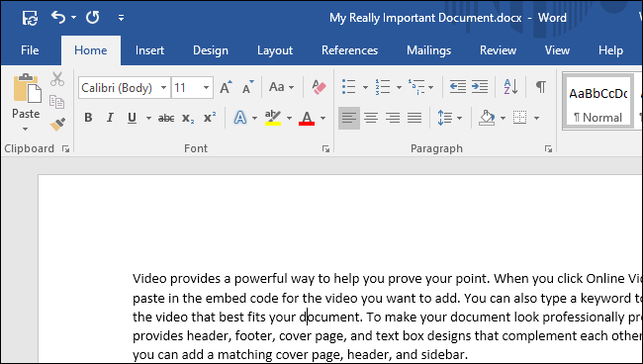Apply borders to paragraph
The height and width of the screenshot is (364, 643).
520,118
